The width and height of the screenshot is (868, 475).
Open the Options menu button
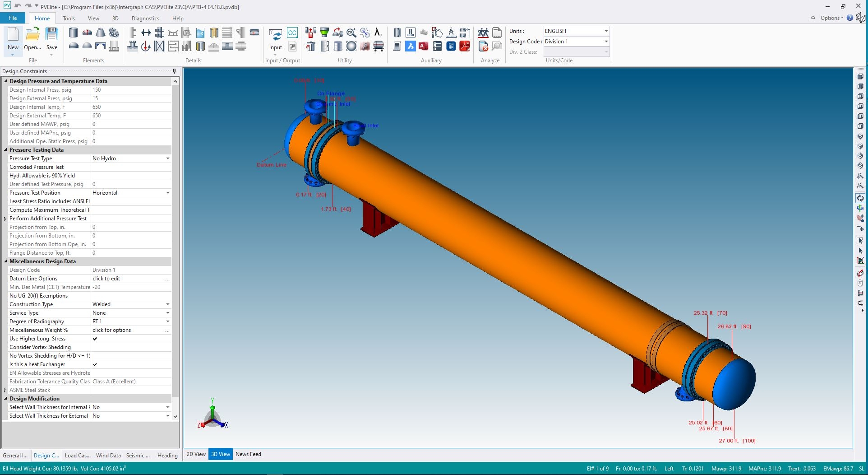point(831,18)
